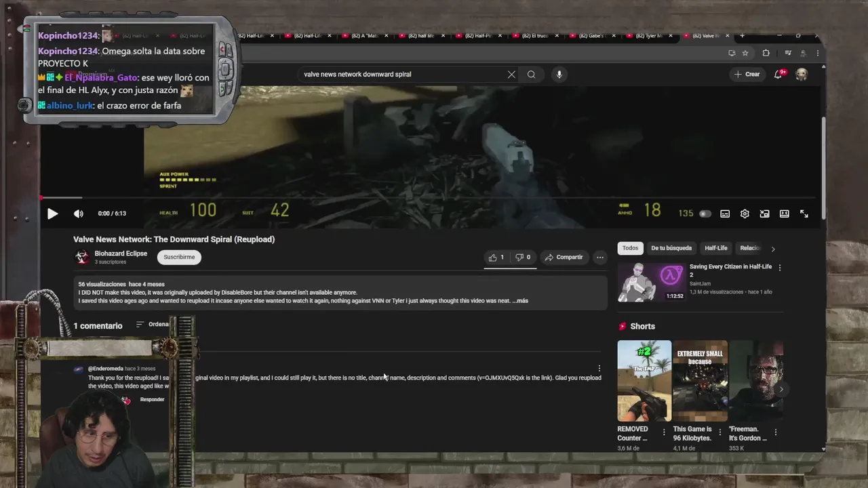The width and height of the screenshot is (868, 488).
Task: Open the "Saving Every Citizen in Half-Life 2" title
Action: 730,270
